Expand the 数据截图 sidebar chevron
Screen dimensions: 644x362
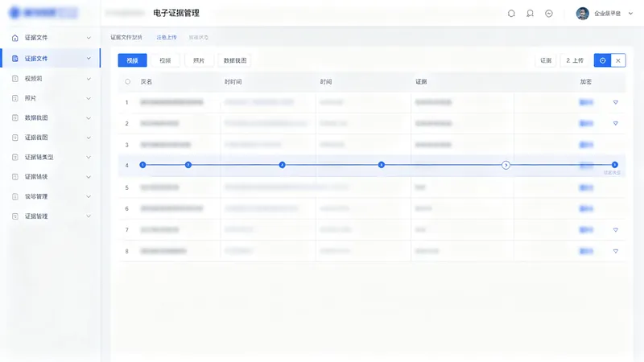pyautogui.click(x=89, y=118)
